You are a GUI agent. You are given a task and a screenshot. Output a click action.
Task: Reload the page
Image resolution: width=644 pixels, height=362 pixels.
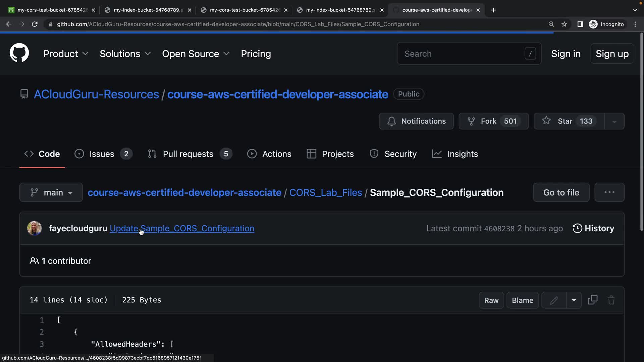35,24
